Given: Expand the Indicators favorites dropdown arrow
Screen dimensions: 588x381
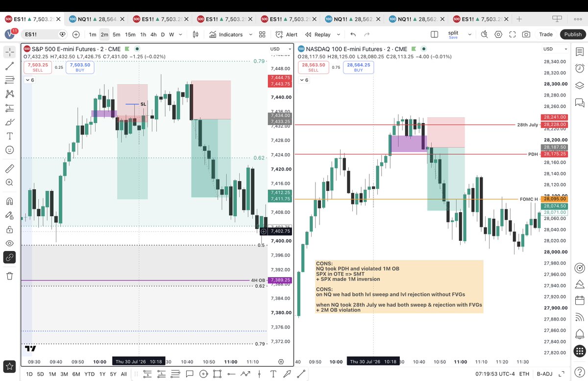Looking at the screenshot, I should click(x=250, y=34).
